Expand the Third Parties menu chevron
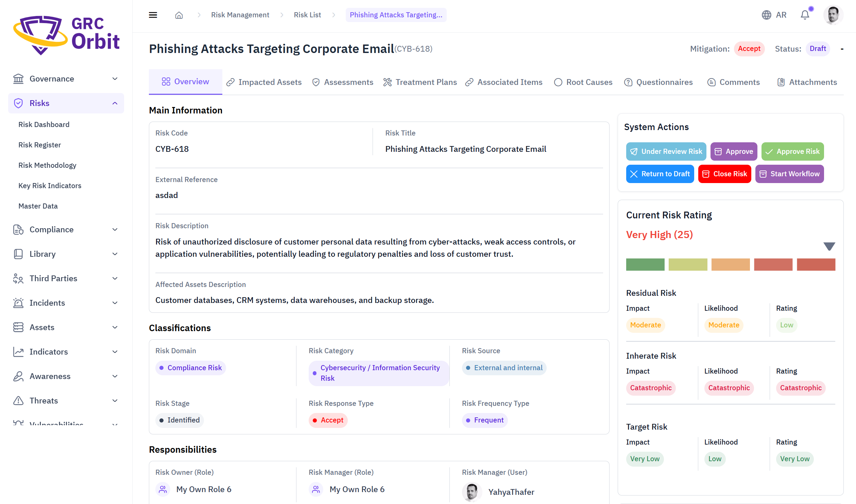The image size is (856, 504). coord(115,278)
